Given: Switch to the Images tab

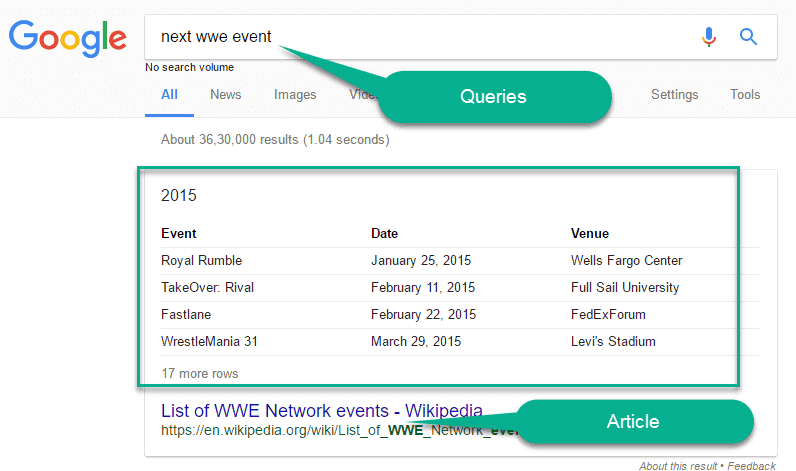Looking at the screenshot, I should 295,94.
